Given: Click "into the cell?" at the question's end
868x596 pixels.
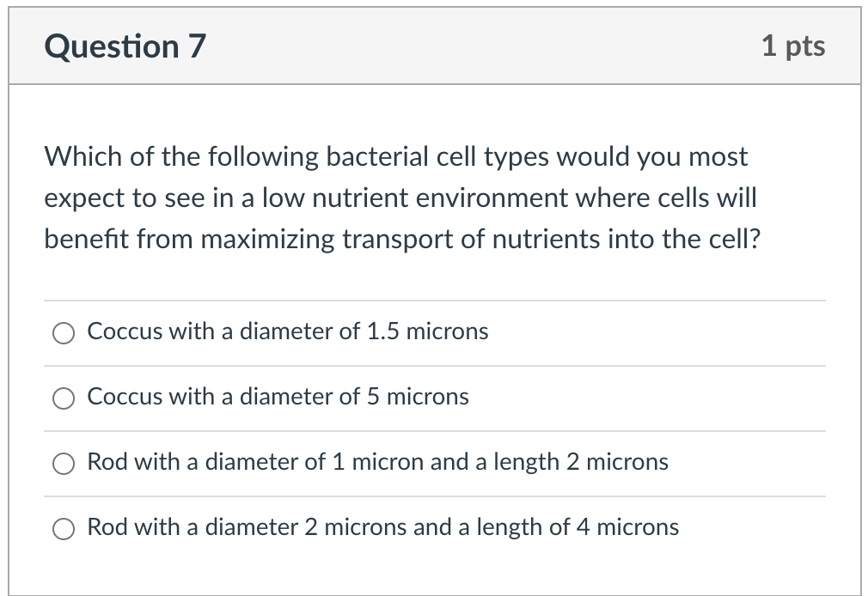Looking at the screenshot, I should pyautogui.click(x=676, y=239).
